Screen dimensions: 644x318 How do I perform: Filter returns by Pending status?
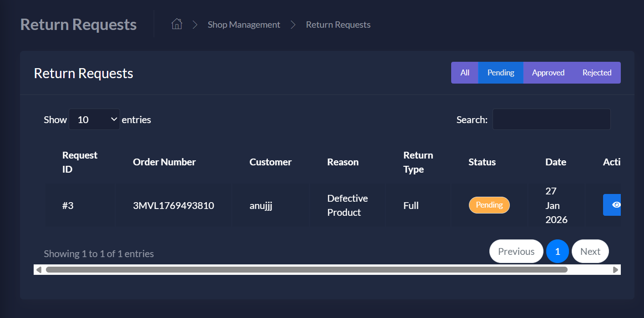[501, 72]
